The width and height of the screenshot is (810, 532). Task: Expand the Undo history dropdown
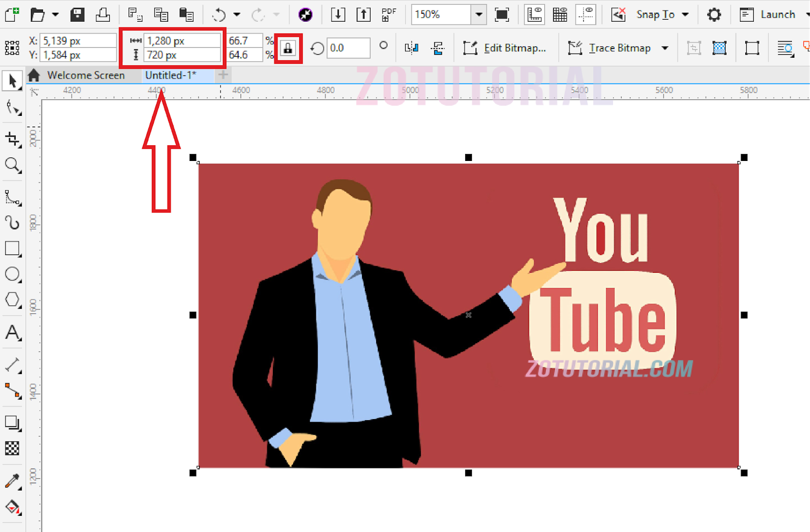point(237,15)
